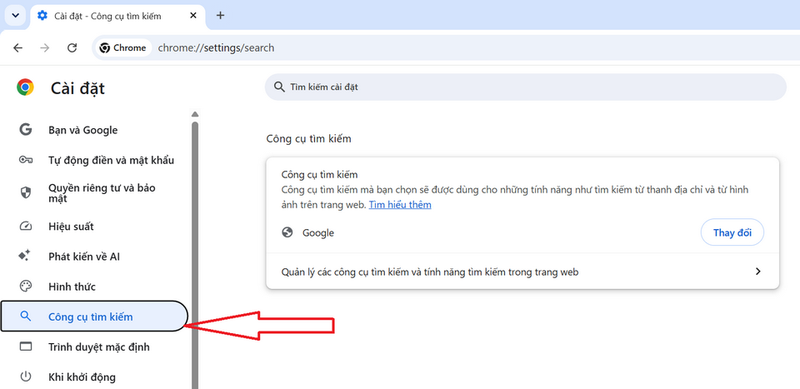Open the tab search dropdown arrow
800x389 pixels.
point(15,15)
